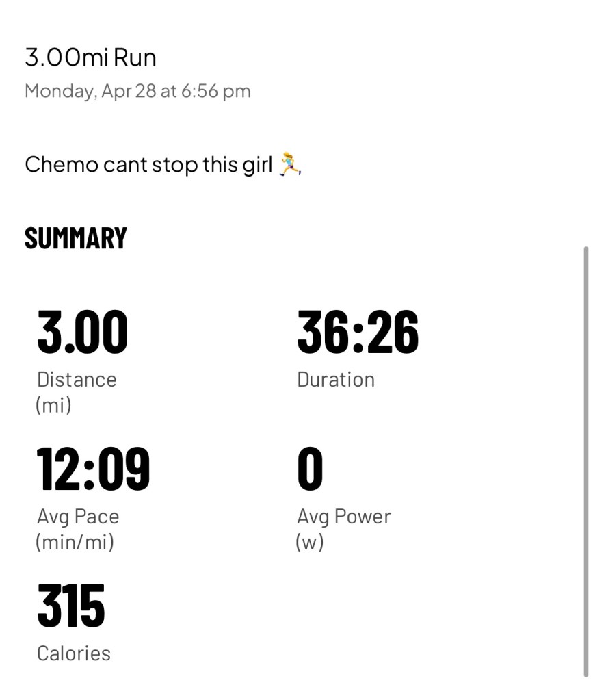
Task: Select the "Monday, Apr 28" date text
Action: pyautogui.click(x=90, y=91)
